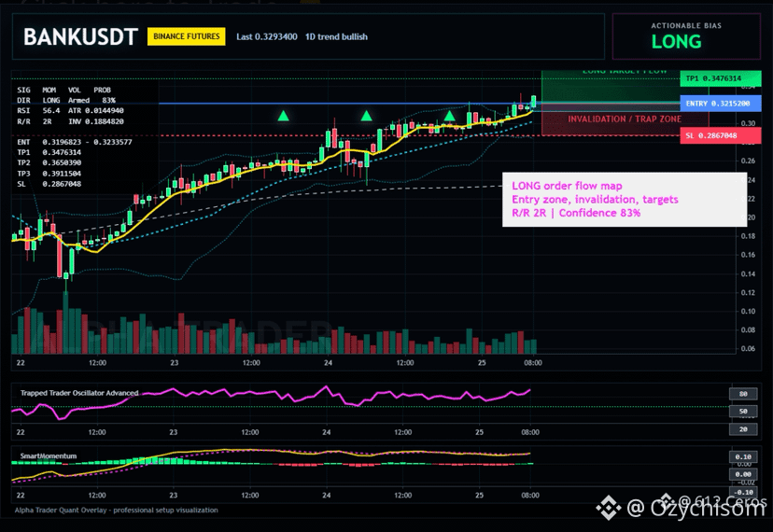
Task: Click the 25 date label on main chart time axis
Action: pyautogui.click(x=482, y=363)
